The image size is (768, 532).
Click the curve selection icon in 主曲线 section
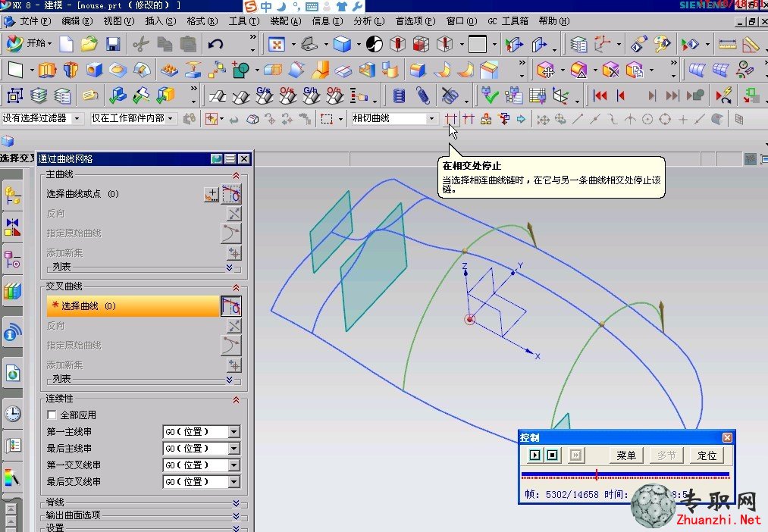pyautogui.click(x=231, y=194)
